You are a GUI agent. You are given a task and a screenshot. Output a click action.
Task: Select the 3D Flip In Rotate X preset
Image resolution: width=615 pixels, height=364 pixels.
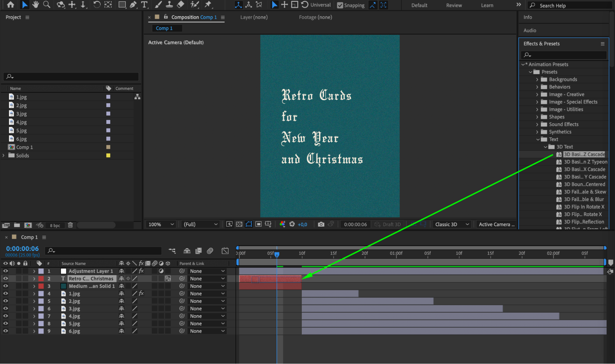(x=584, y=207)
